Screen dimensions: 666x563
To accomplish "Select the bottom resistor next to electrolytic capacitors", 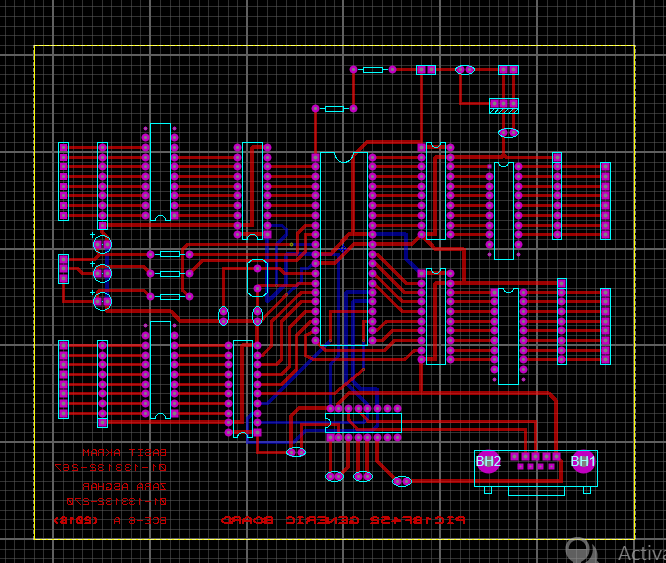I will [x=170, y=297].
